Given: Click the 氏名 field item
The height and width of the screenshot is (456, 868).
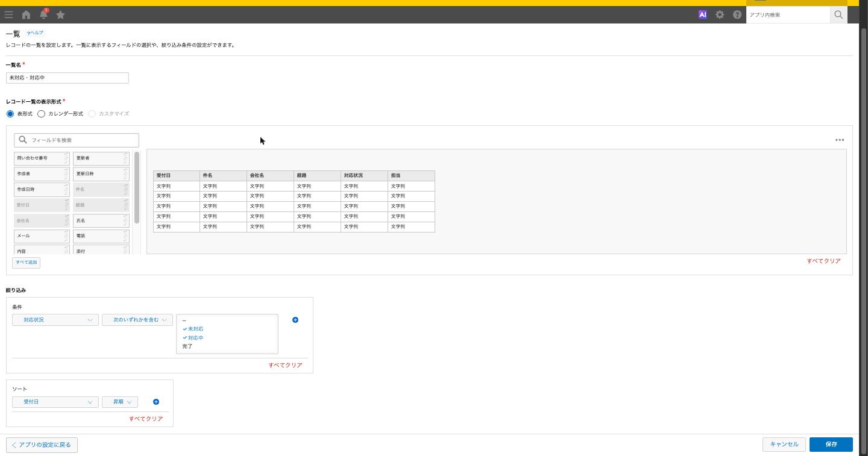Looking at the screenshot, I should pyautogui.click(x=101, y=221).
